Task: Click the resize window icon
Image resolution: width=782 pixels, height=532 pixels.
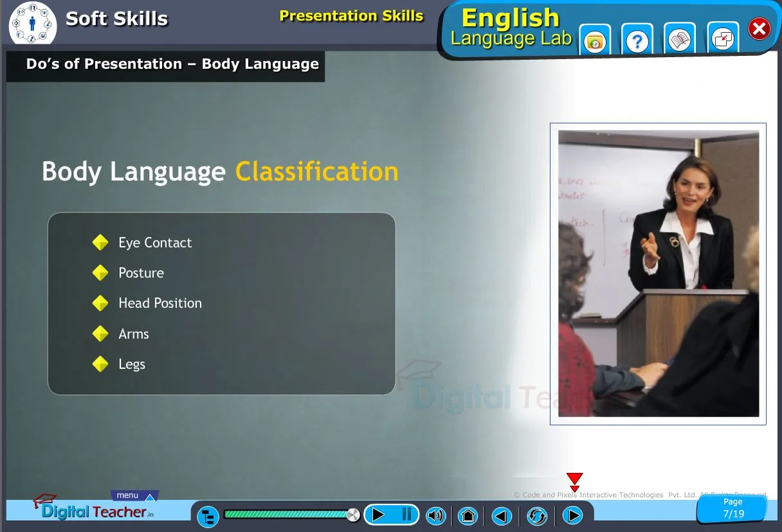Action: coord(723,40)
